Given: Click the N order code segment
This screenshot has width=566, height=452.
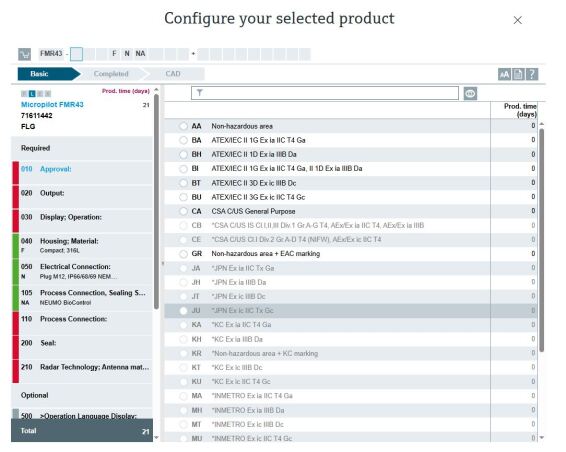Looking at the screenshot, I should click(127, 54).
